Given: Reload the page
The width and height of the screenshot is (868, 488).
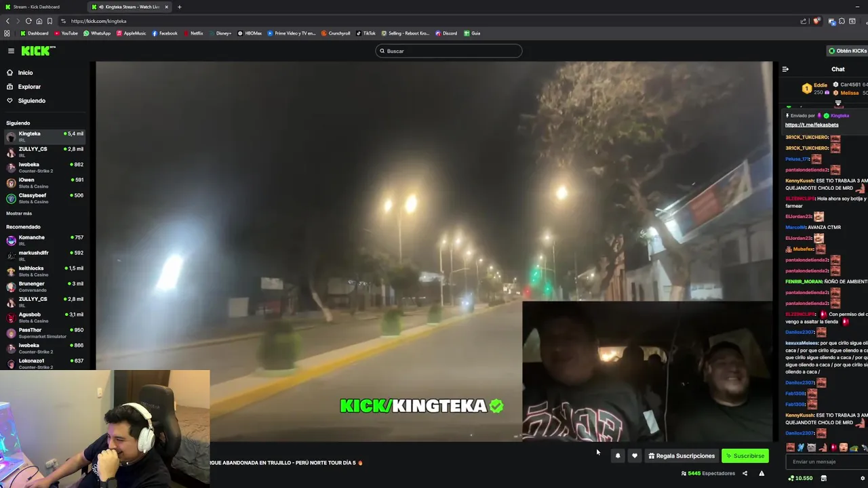Looking at the screenshot, I should 28,21.
